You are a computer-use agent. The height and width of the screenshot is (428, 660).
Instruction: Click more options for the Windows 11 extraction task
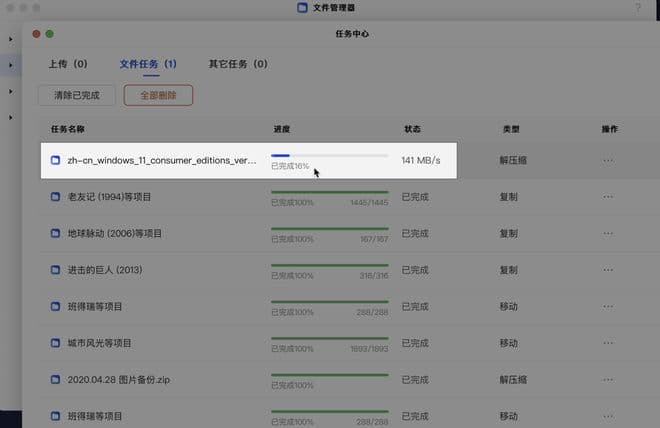click(x=608, y=160)
